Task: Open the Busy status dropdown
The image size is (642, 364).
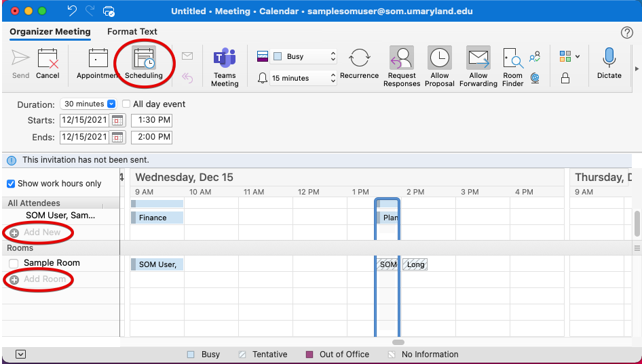Action: click(x=304, y=57)
